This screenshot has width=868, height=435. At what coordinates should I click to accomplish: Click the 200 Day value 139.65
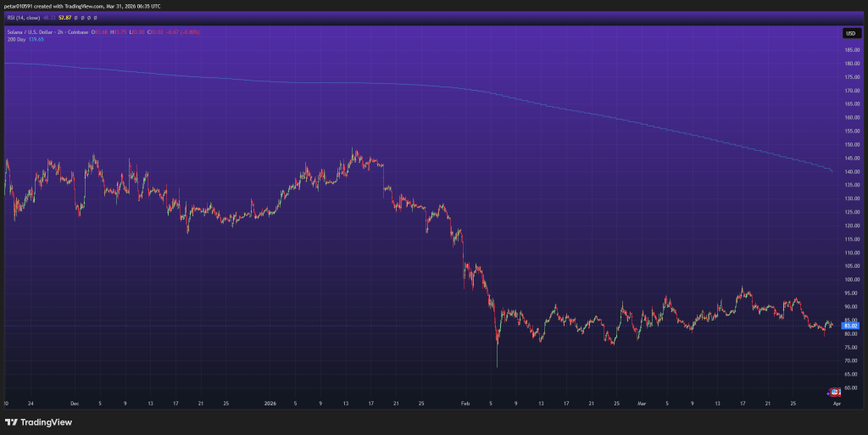36,39
